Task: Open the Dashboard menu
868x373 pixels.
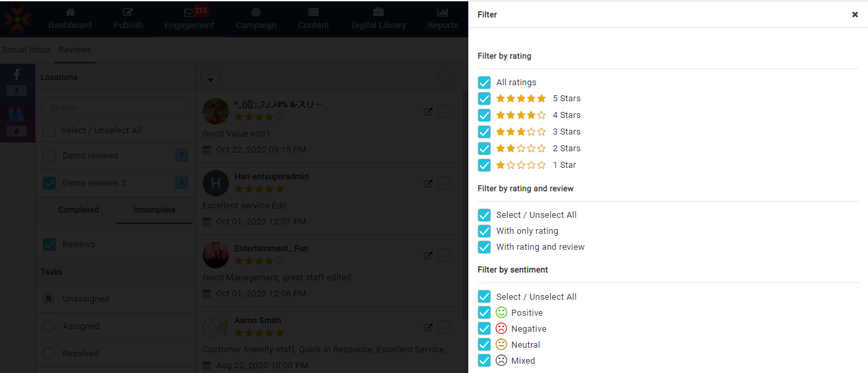Action: [70, 19]
